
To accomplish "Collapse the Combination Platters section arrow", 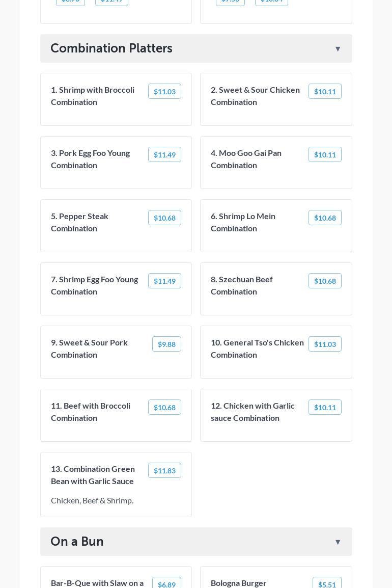I will pyautogui.click(x=338, y=49).
